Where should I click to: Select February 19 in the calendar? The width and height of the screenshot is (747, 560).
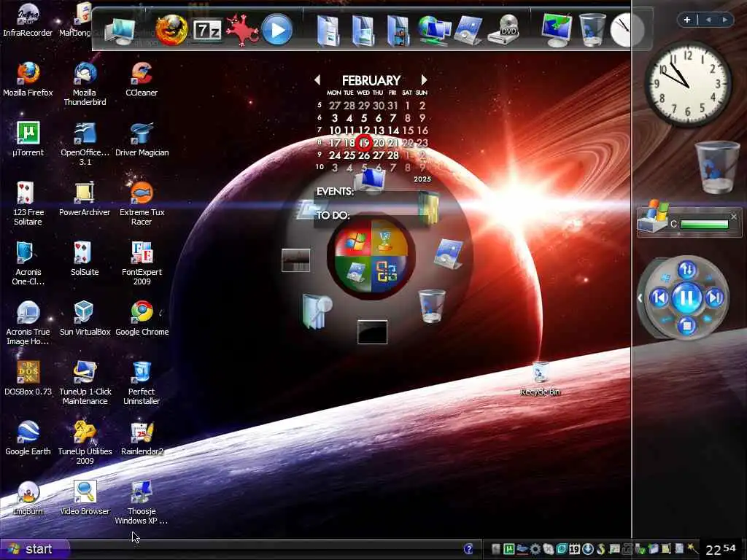coord(365,142)
